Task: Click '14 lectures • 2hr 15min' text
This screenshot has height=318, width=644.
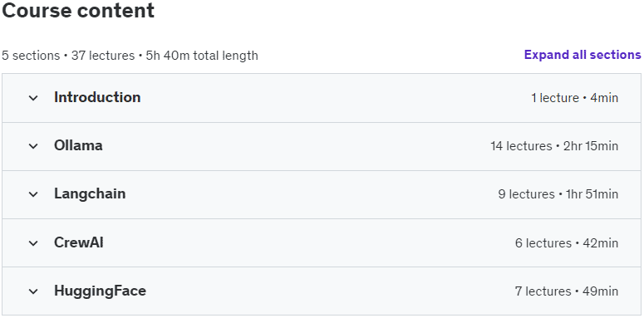Action: (x=554, y=146)
